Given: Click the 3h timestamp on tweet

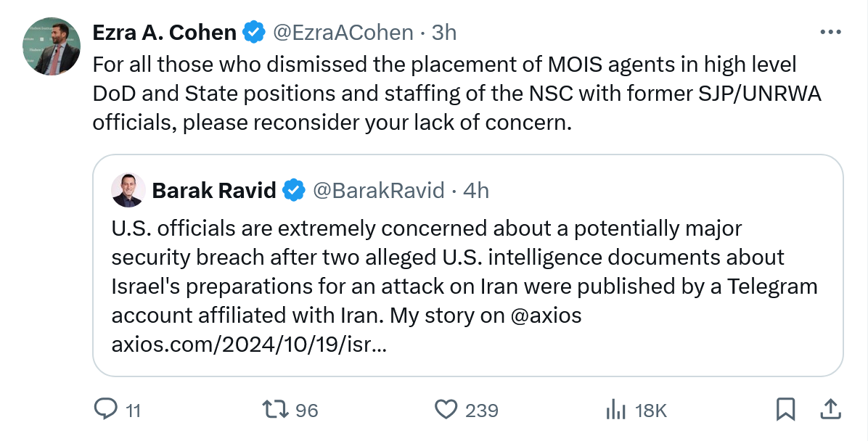Looking at the screenshot, I should [444, 33].
